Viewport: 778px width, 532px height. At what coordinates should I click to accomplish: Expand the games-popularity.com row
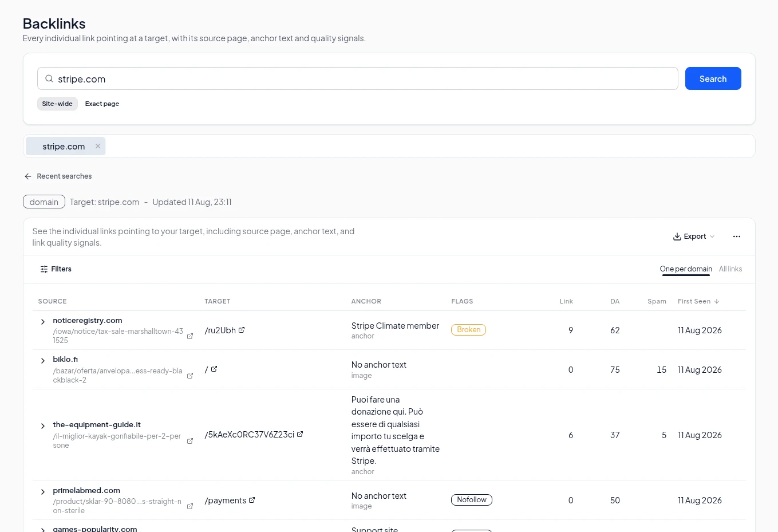pos(43,530)
